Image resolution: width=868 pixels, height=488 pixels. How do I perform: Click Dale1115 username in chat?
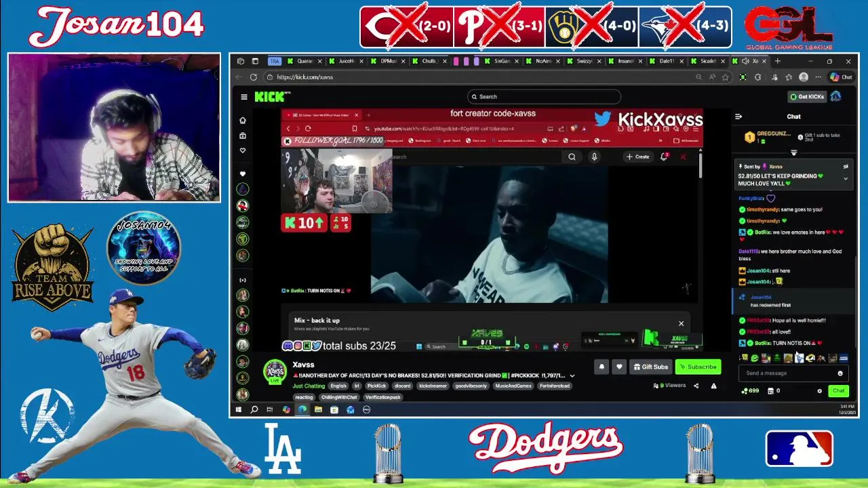click(749, 251)
